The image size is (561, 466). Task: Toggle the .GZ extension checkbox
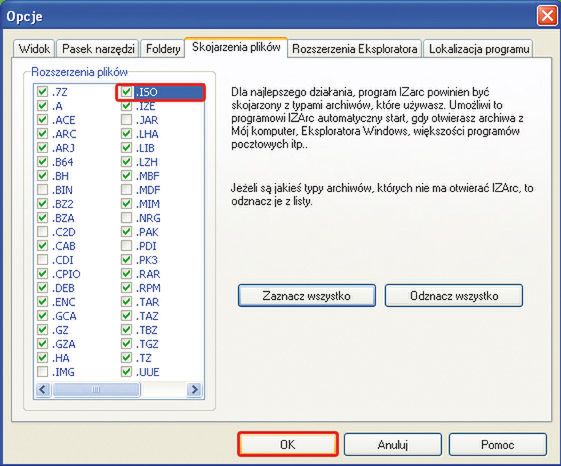coord(42,329)
